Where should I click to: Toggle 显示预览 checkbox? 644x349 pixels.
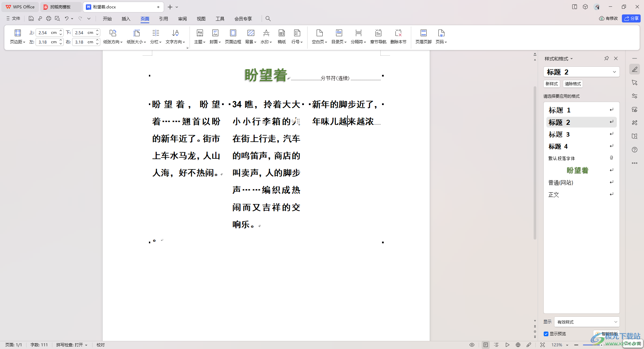[546, 334]
